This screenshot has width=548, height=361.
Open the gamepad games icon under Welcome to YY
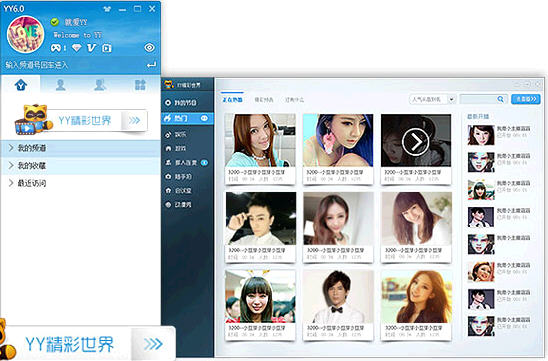point(56,48)
